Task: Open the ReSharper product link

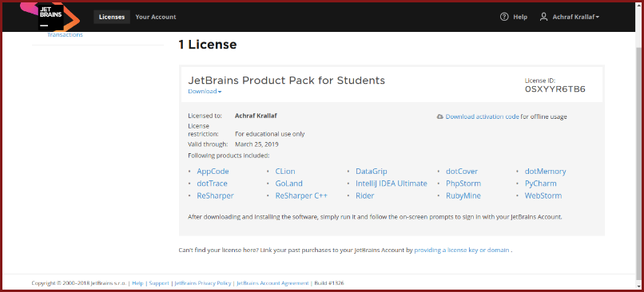Action: point(215,195)
